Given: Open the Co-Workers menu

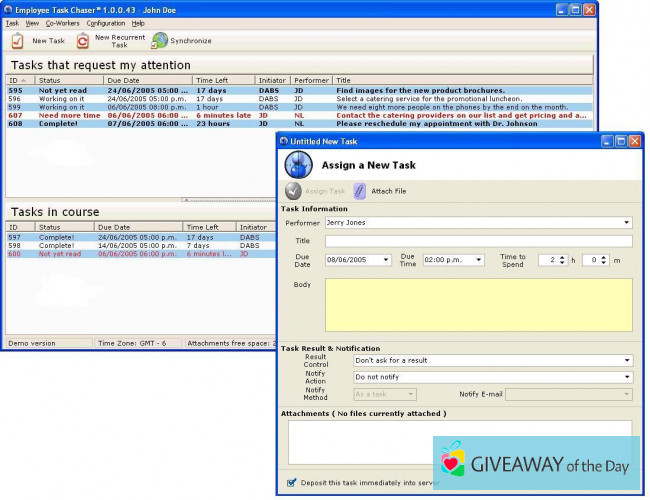Looking at the screenshot, I should point(63,23).
